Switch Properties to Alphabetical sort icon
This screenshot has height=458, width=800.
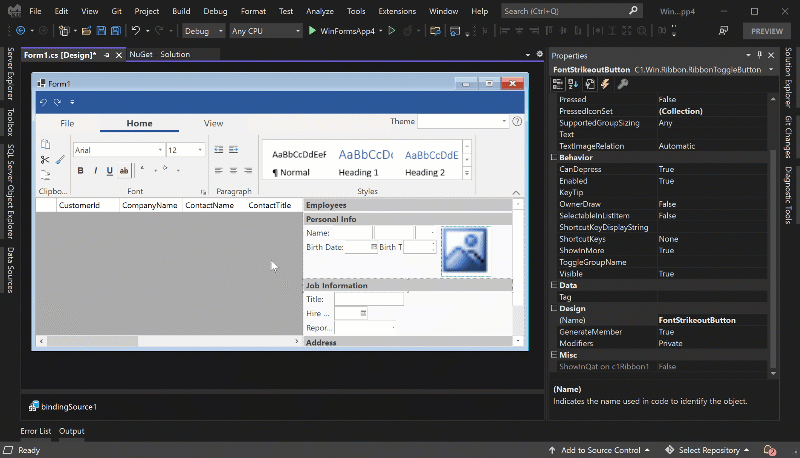pos(573,84)
